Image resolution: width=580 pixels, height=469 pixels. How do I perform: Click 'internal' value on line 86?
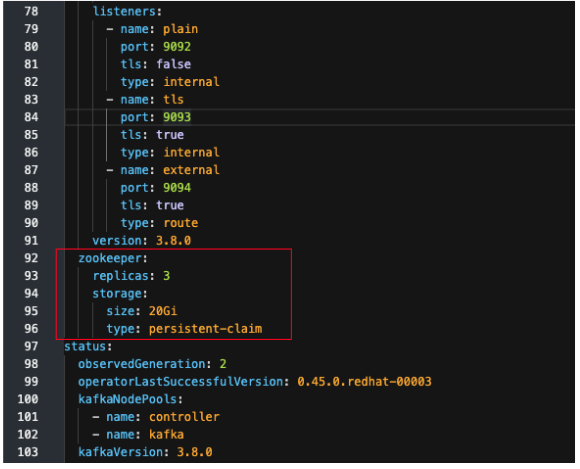coord(191,152)
